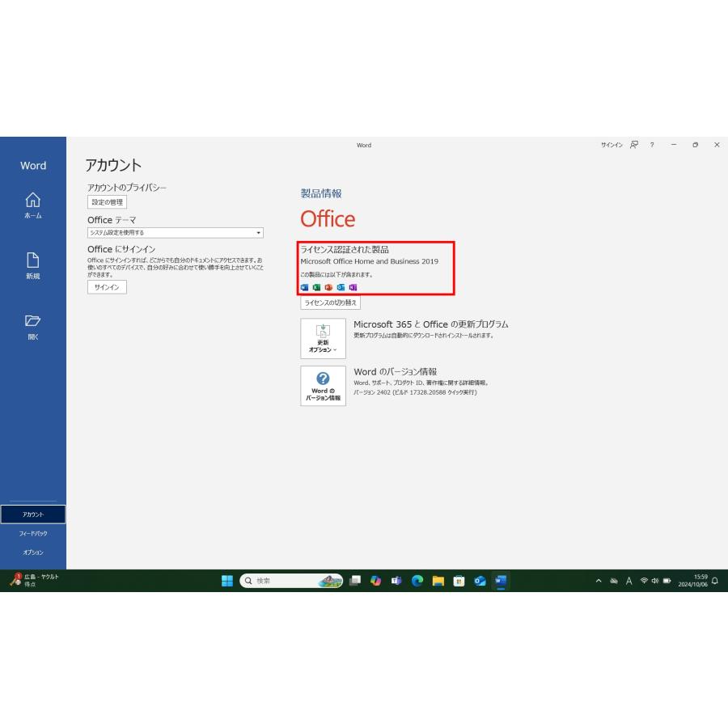Show hidden system tray icons

click(599, 581)
